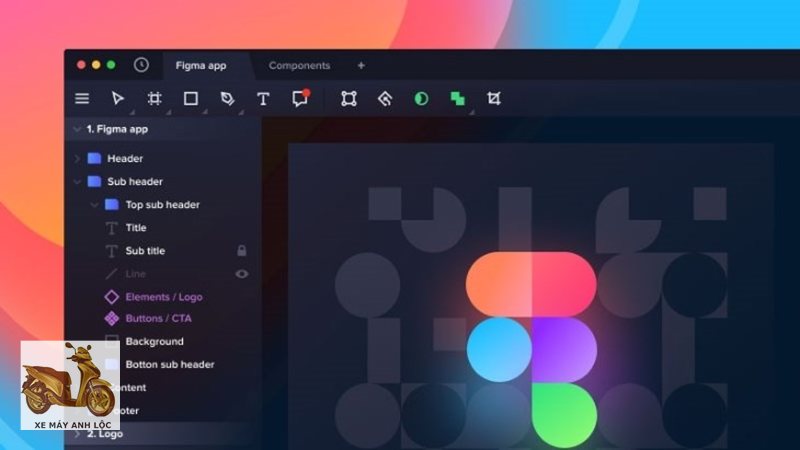Collapse the 1. Figma app page section
This screenshot has width=800, height=450.
(77, 129)
